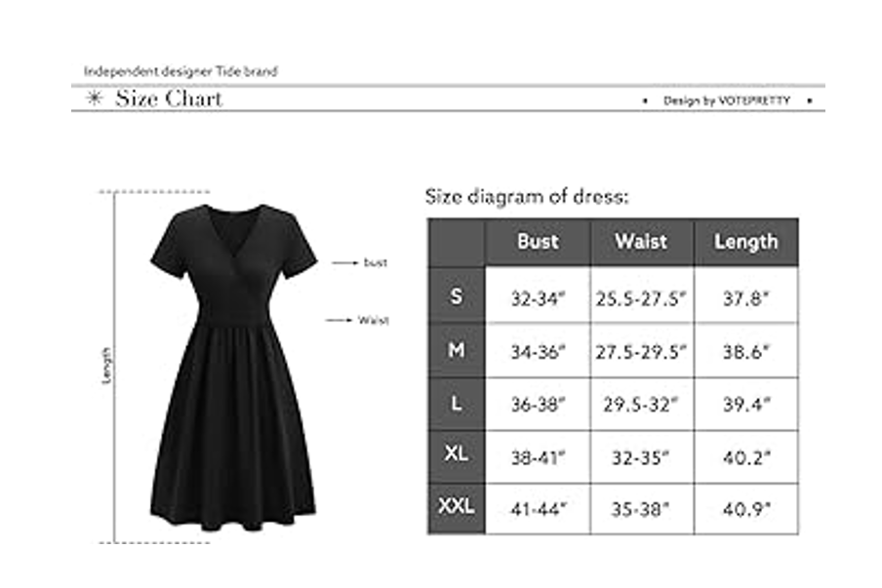This screenshot has height=588, width=882.
Task: Click the 'Size Chart' heading
Action: (169, 98)
